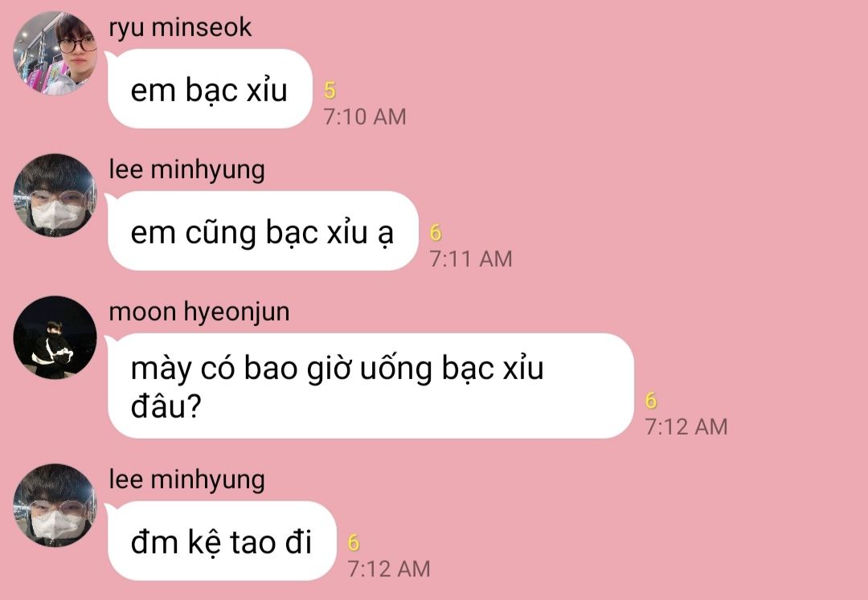Click the unread count 5 beside 'em bạc xỉu'

[330, 91]
